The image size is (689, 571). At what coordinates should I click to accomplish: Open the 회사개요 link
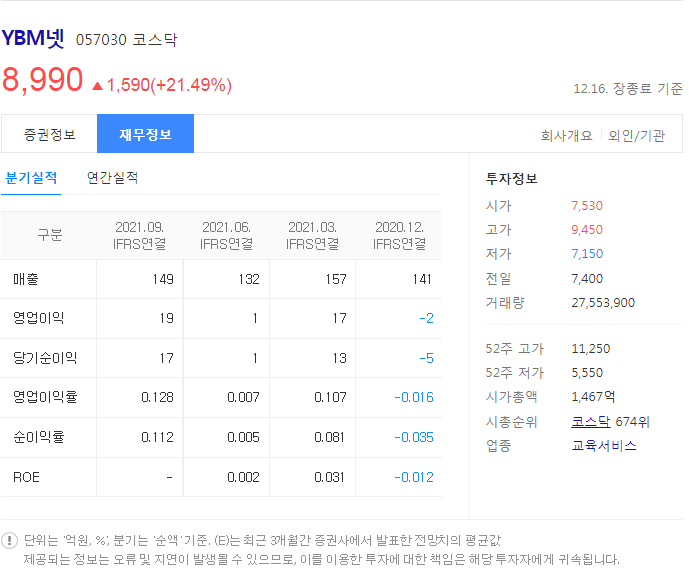coord(566,136)
